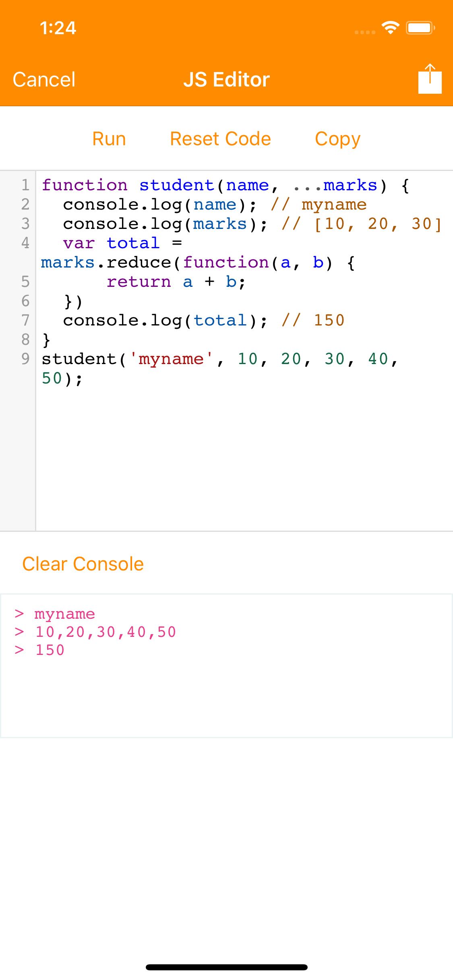
Task: Tap the battery status icon
Action: click(420, 28)
